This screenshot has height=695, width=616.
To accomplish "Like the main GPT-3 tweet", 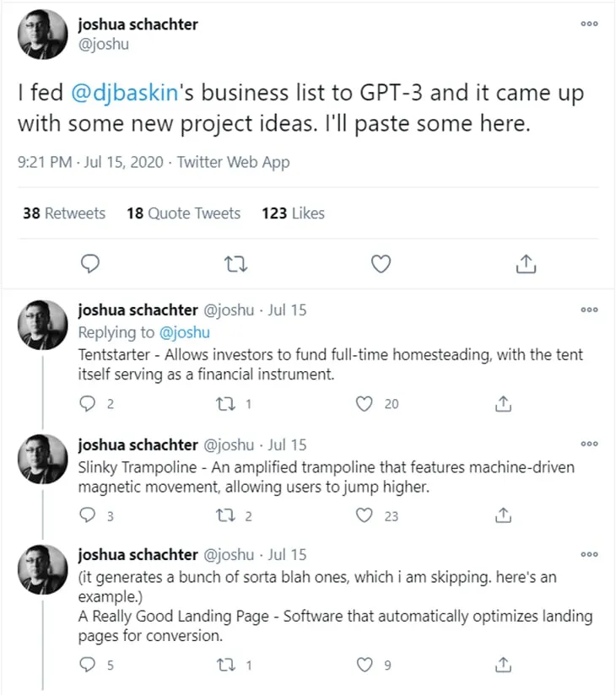I will [381, 263].
